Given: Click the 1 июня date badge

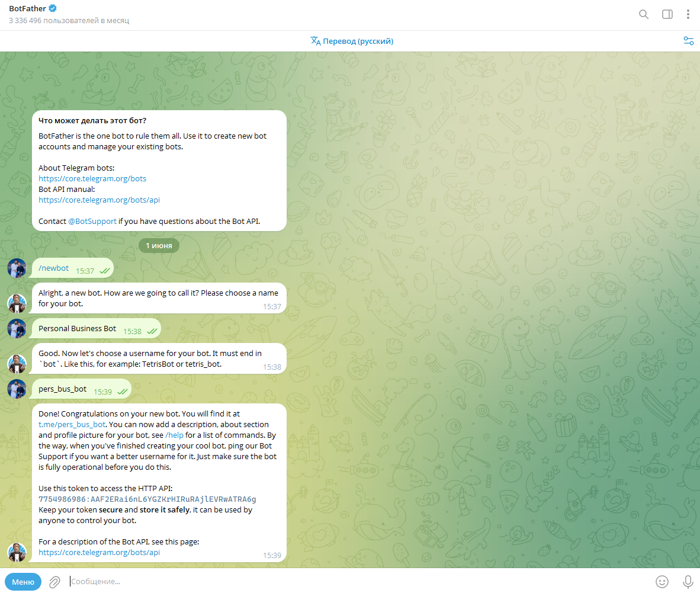Looking at the screenshot, I should pyautogui.click(x=159, y=246).
